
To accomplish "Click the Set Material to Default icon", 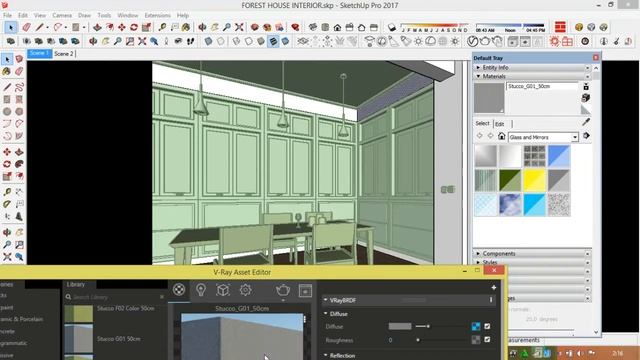I will click(585, 110).
